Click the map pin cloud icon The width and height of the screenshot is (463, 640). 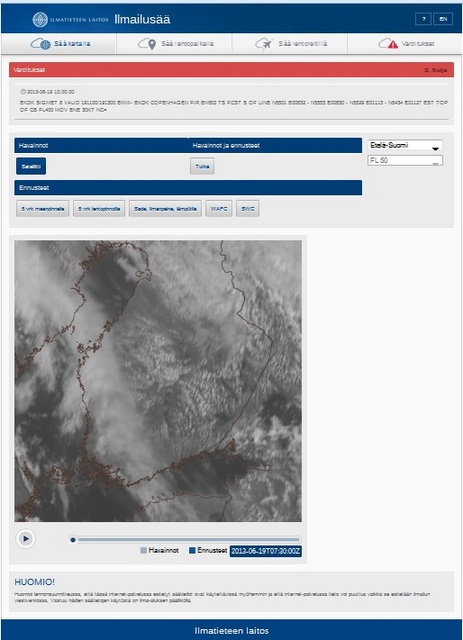tap(147, 44)
